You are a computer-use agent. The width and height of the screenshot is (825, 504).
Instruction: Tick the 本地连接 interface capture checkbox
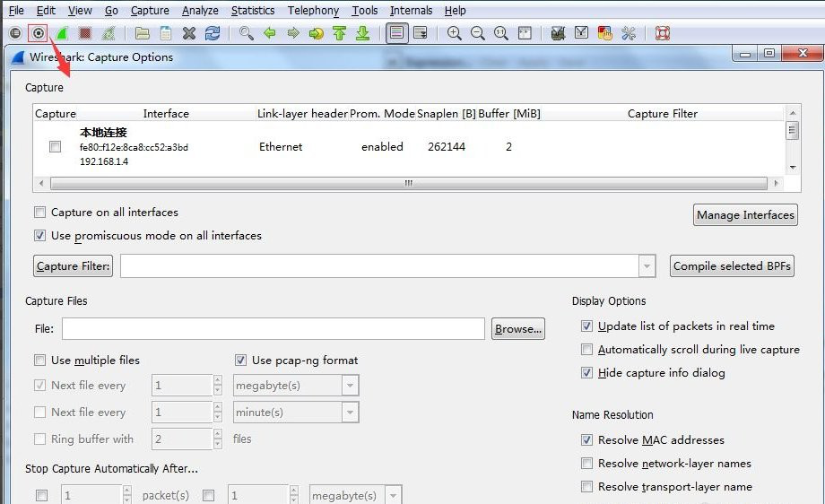(x=56, y=147)
